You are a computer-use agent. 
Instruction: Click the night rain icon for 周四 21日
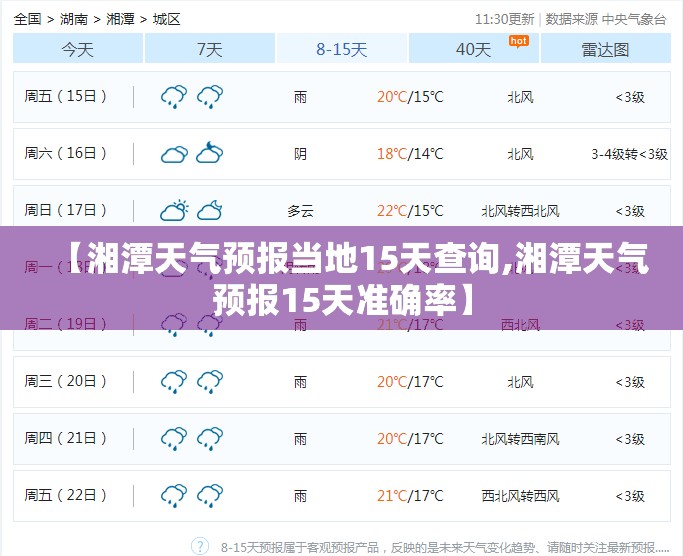pos(210,439)
